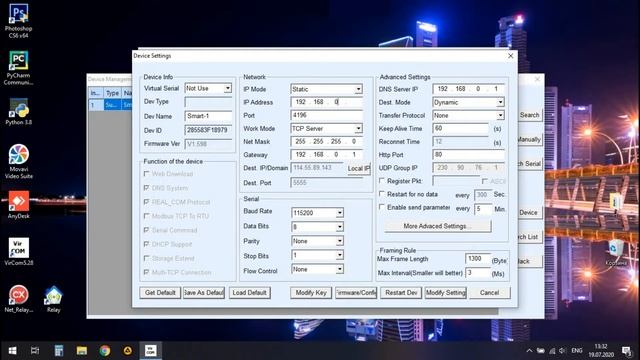Screen dimensions: 640x360
Task: Click Max Frame Length field
Action: tap(478, 259)
